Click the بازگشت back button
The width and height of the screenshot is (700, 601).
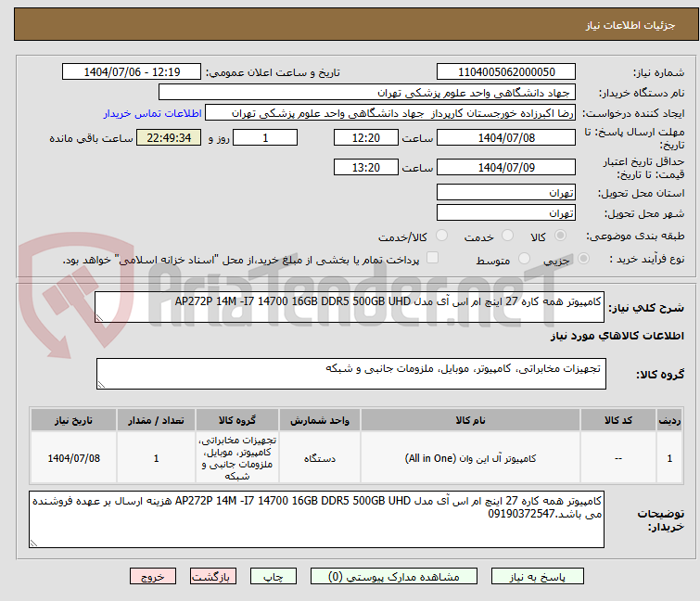(210, 576)
